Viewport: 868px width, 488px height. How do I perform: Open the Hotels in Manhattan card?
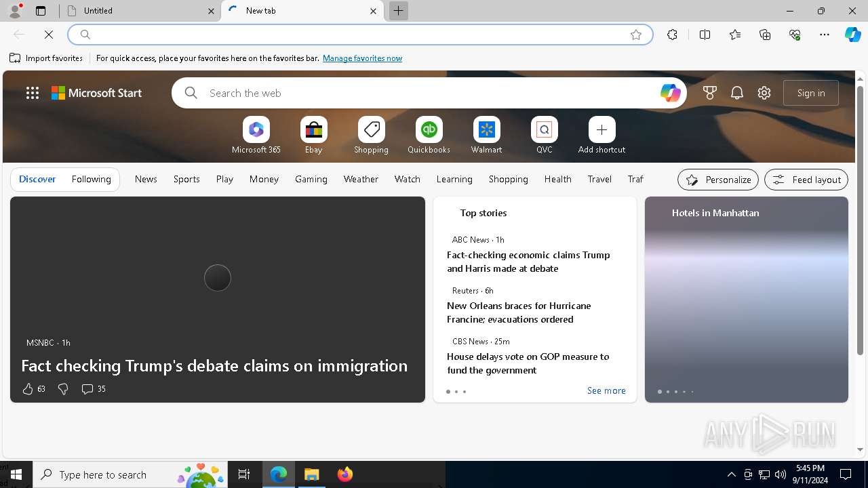(747, 300)
